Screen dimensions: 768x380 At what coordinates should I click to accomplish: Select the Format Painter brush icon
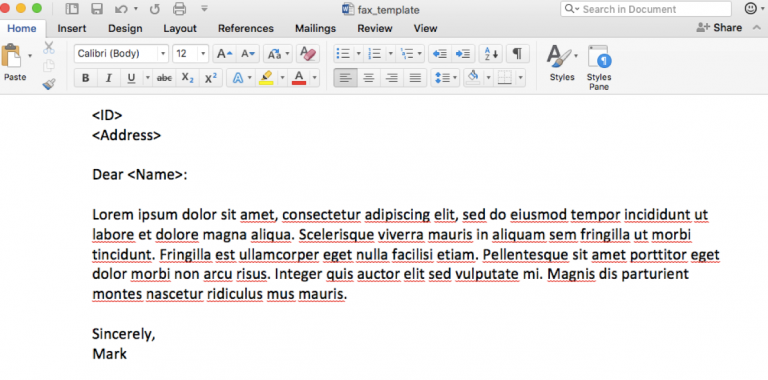click(x=48, y=85)
